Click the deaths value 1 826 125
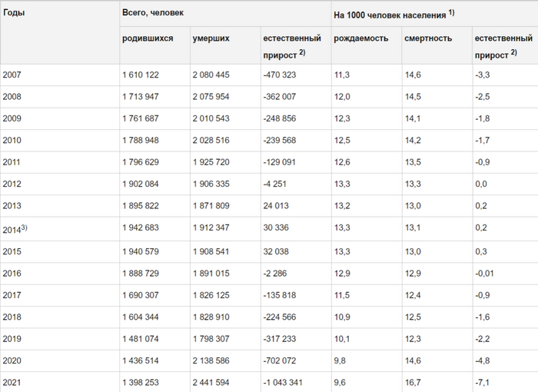Image resolution: width=538 pixels, height=392 pixels. (211, 295)
